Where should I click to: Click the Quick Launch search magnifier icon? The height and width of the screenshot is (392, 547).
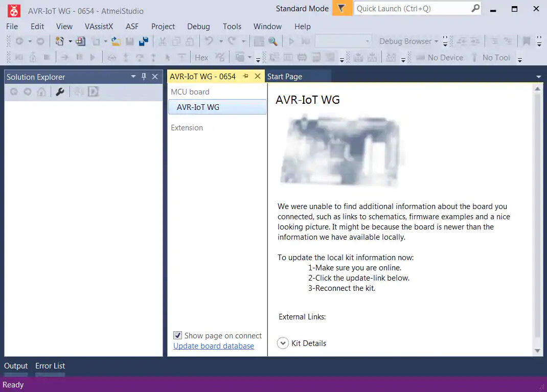click(475, 8)
